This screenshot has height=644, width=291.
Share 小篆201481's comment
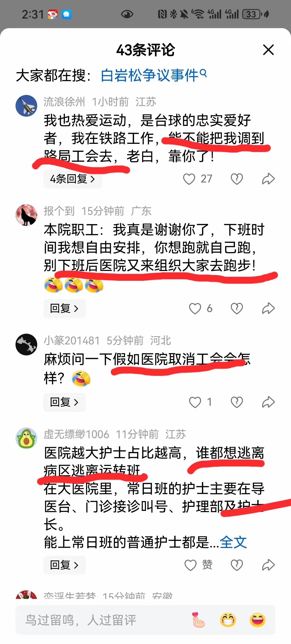click(268, 402)
